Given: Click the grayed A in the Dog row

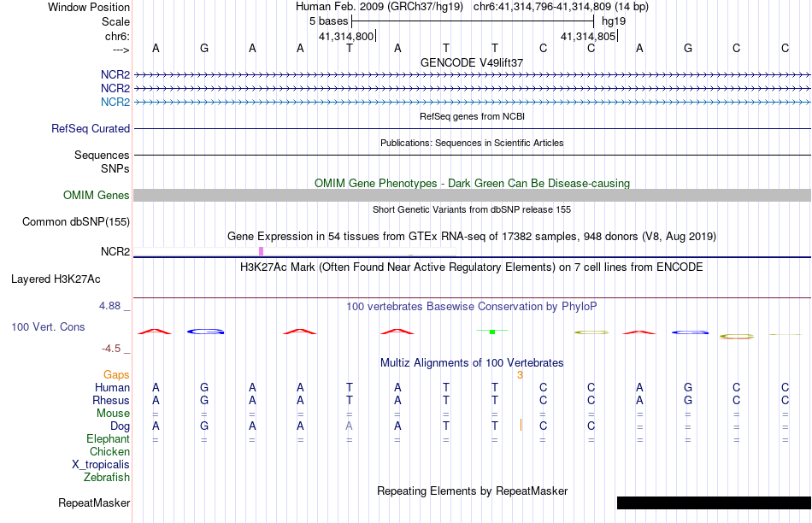Looking at the screenshot, I should tap(349, 426).
